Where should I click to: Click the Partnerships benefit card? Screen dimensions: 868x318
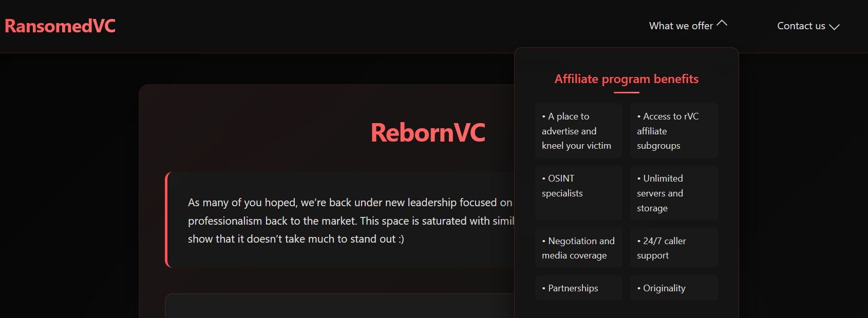point(579,288)
